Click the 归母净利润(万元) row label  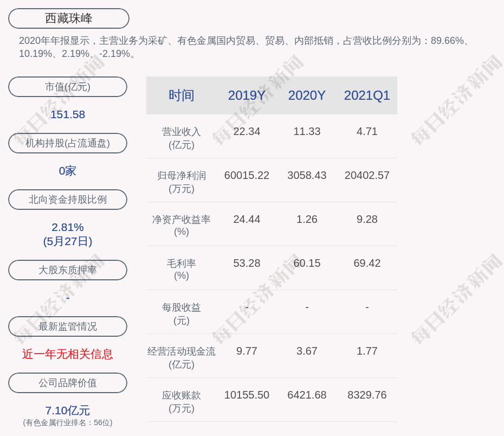(182, 182)
